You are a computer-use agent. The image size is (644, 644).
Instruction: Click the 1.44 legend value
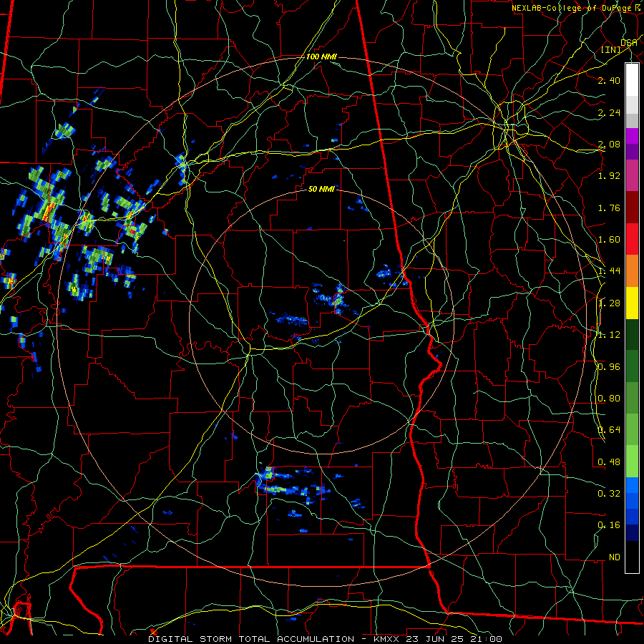(x=609, y=271)
